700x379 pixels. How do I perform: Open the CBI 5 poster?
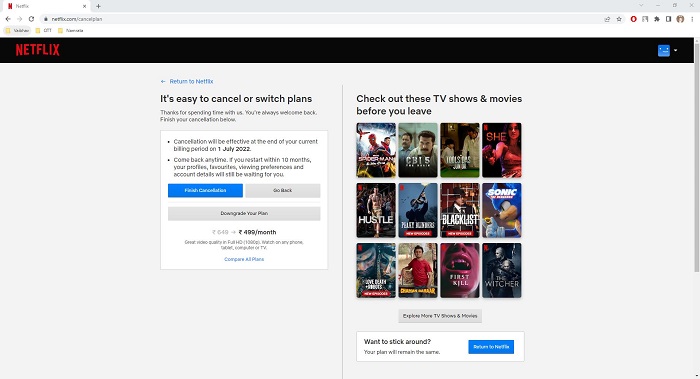click(x=418, y=150)
